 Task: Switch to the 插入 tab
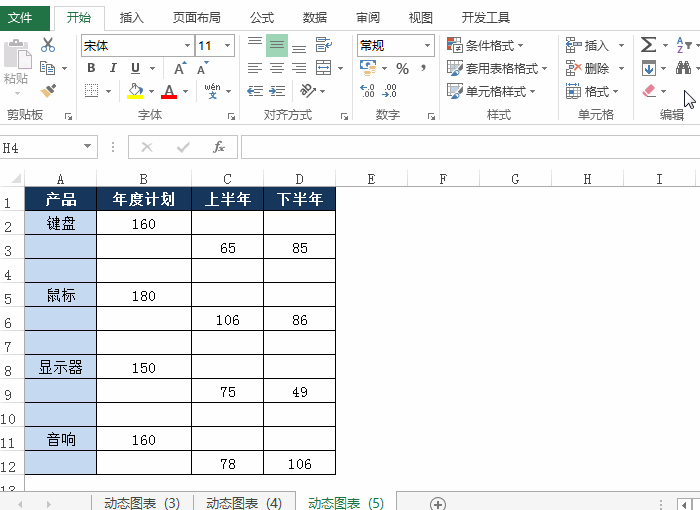click(132, 18)
